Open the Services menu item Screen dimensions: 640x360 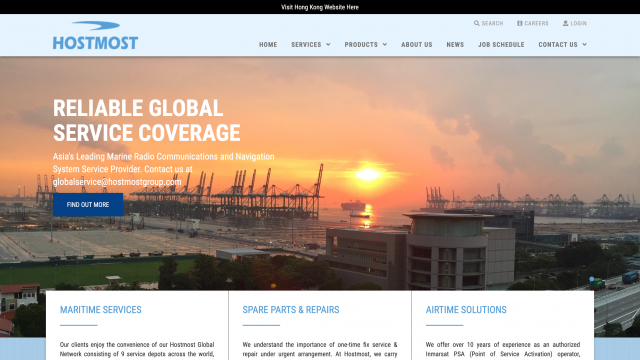[306, 44]
